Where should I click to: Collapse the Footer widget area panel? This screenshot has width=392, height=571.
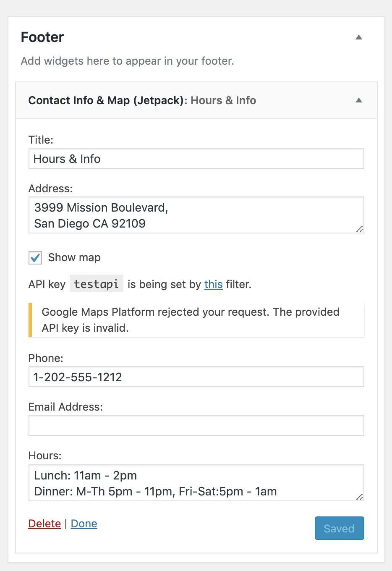pyautogui.click(x=359, y=37)
